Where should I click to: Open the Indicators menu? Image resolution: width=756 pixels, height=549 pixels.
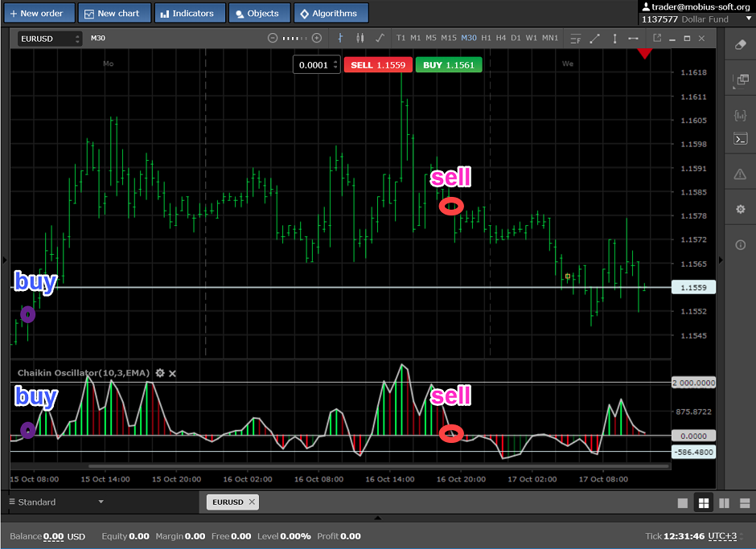pos(190,13)
